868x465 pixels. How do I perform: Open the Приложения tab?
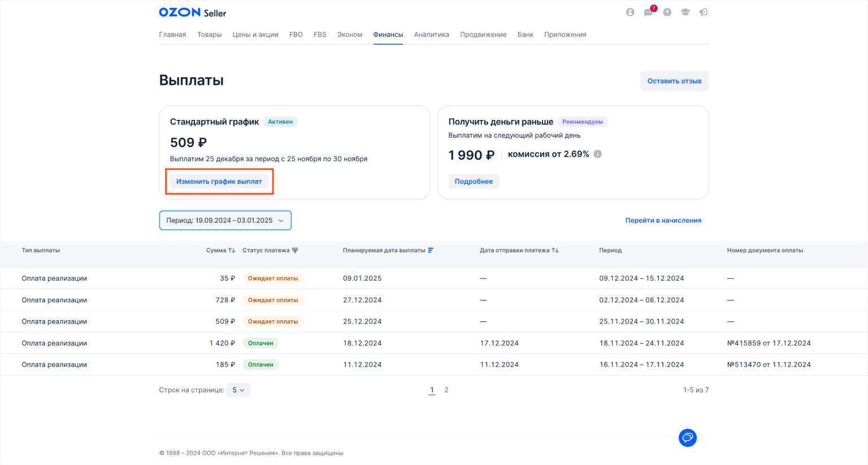[565, 35]
